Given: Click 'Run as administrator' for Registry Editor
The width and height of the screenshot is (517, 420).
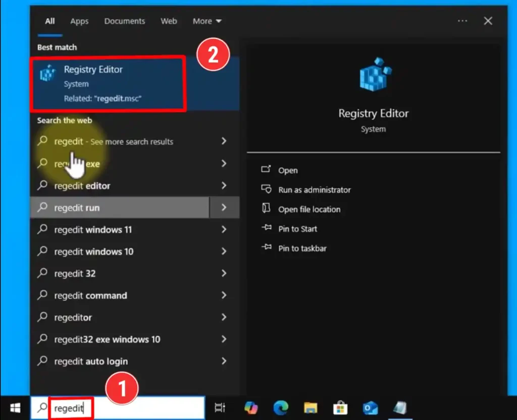Looking at the screenshot, I should (x=315, y=190).
